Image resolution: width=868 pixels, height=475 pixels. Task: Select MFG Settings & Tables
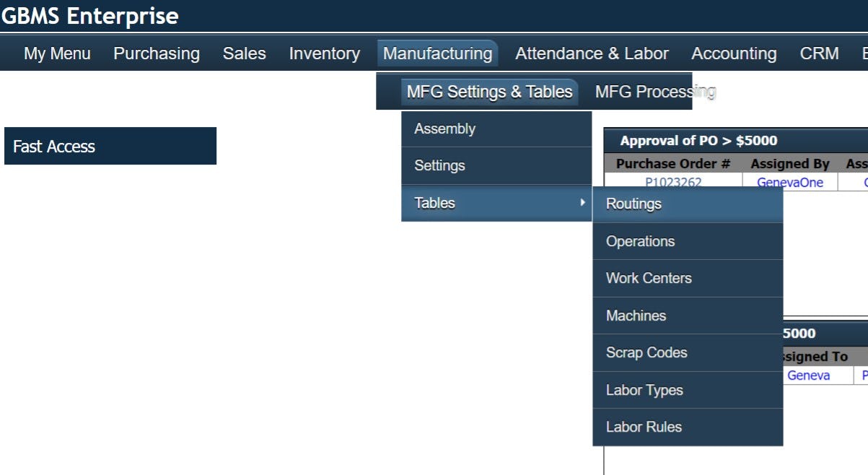[489, 92]
